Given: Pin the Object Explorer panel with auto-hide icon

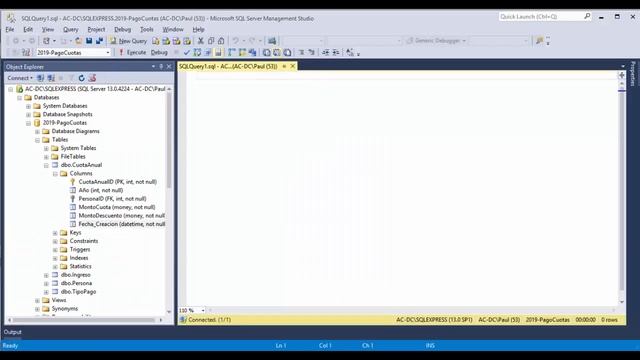Looking at the screenshot, I should (161, 67).
